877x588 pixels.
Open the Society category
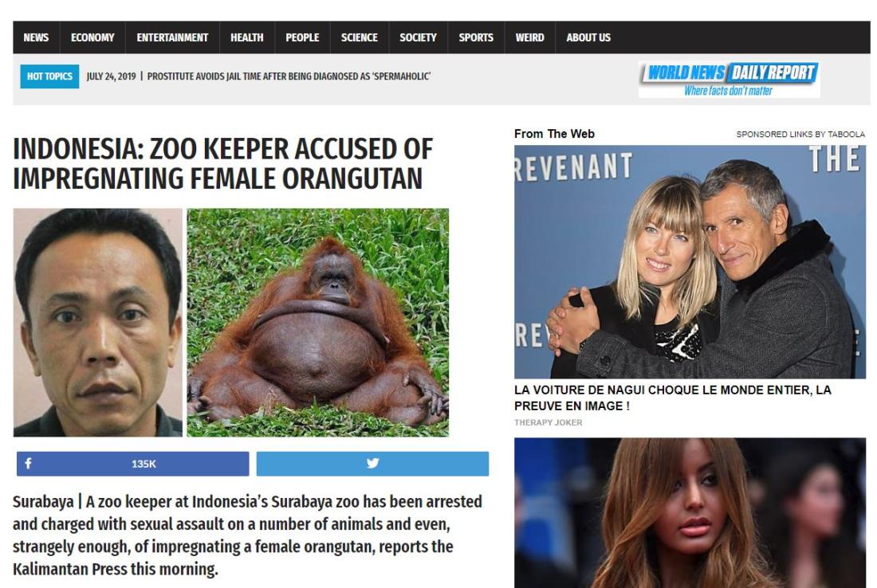pos(418,37)
